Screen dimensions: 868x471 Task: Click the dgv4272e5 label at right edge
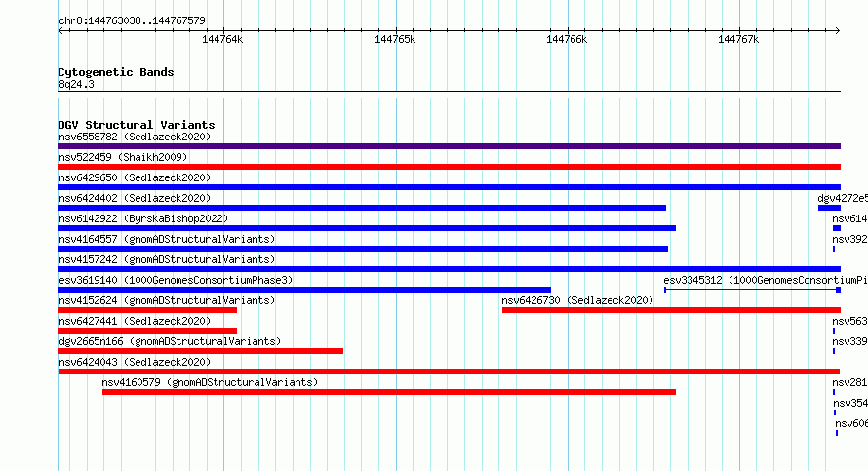(843, 198)
